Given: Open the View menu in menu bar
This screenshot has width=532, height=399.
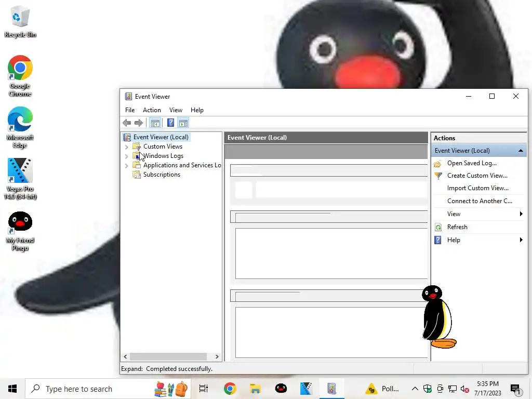Looking at the screenshot, I should coord(176,110).
